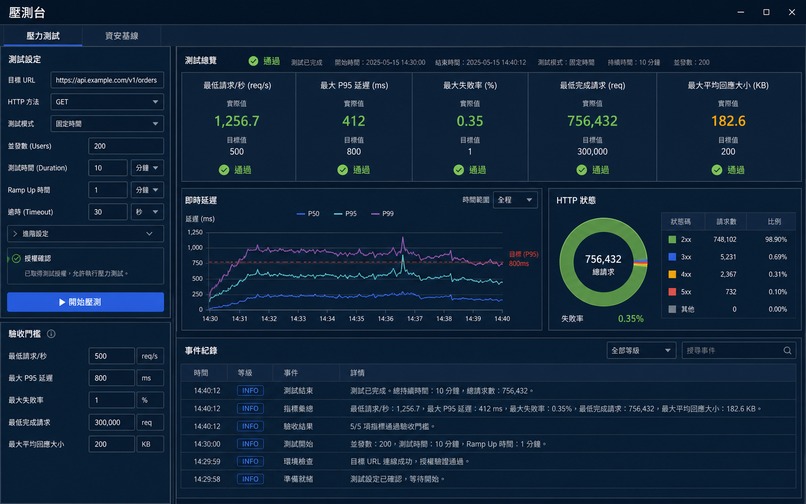Screen dimensions: 806x504
Task: Click the 測試時間 Duration value field
Action: pyautogui.click(x=107, y=168)
